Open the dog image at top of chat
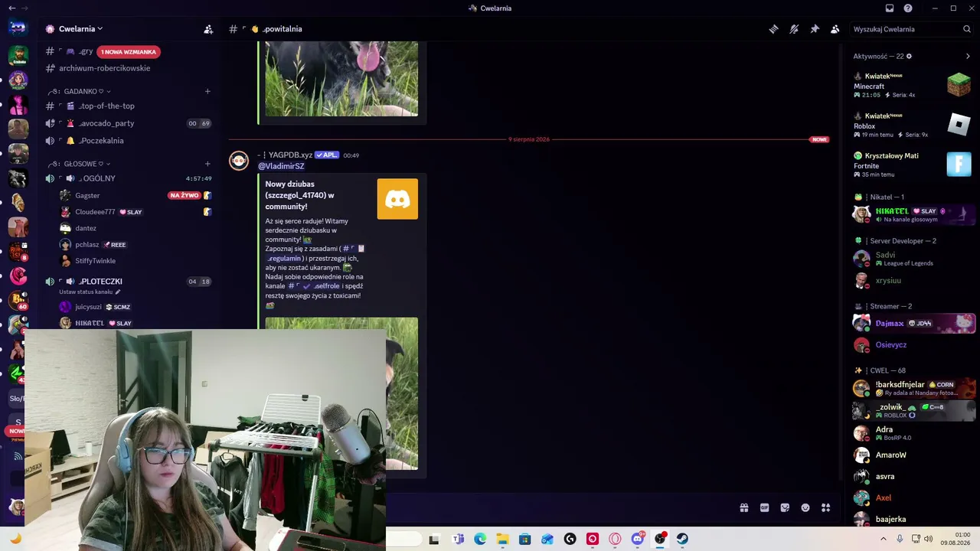Viewport: 980px width, 551px height. pos(341,80)
